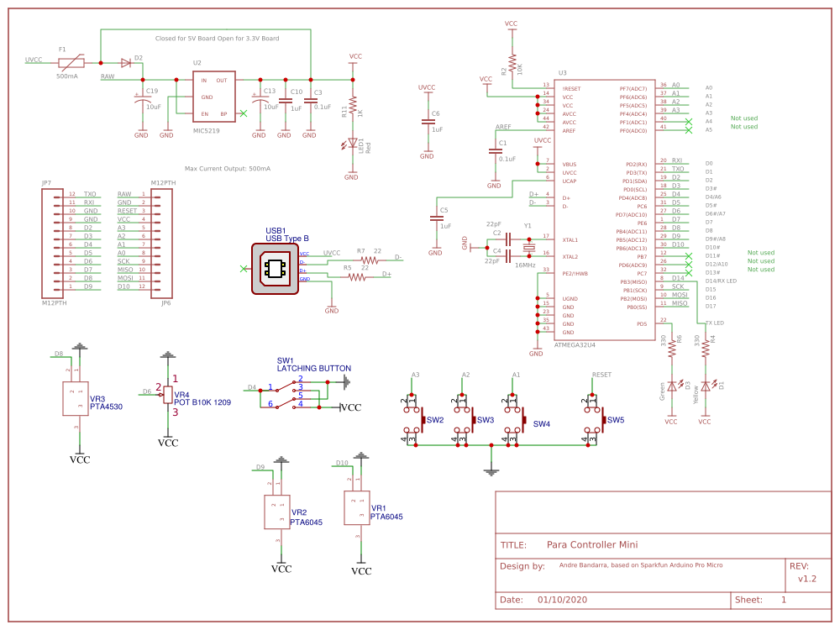This screenshot has width=840, height=630.
Task: Click the SW2 pushbutton symbol
Action: click(x=413, y=420)
